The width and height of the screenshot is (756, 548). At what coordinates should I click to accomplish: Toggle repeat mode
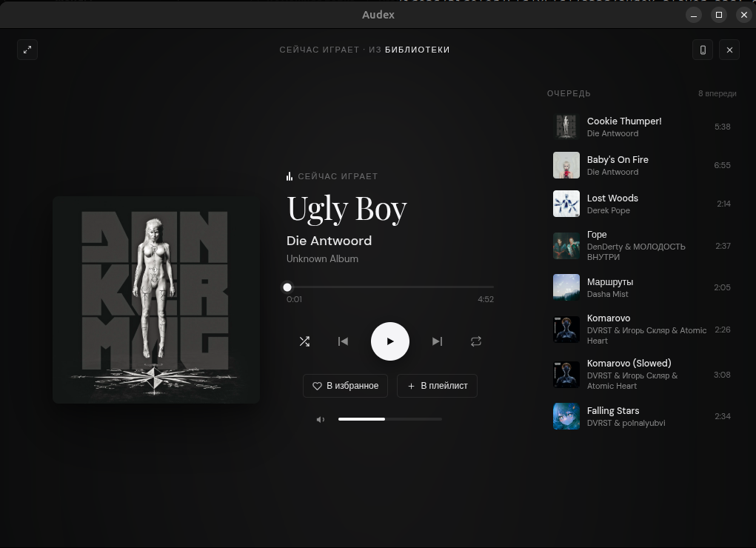pos(476,341)
